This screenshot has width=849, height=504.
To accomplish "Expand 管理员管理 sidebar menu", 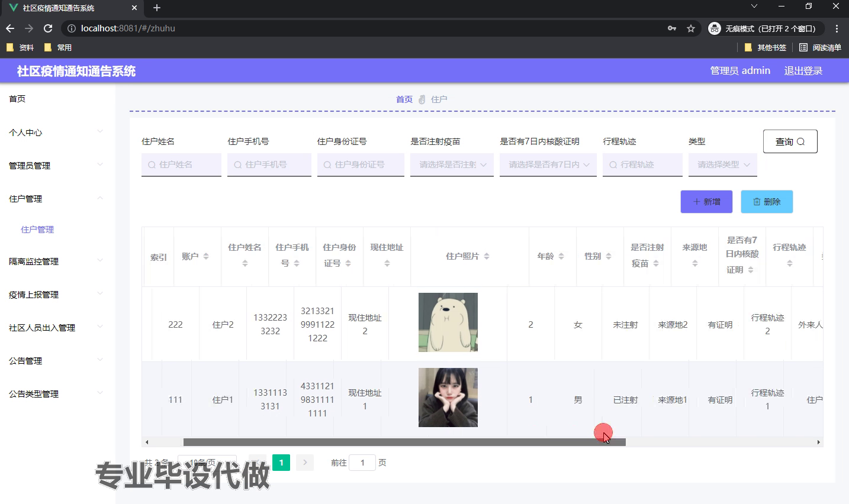I will (57, 166).
